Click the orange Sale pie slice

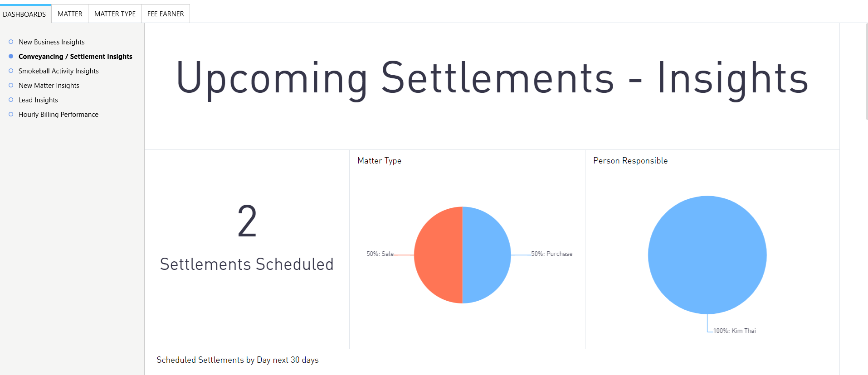438,255
